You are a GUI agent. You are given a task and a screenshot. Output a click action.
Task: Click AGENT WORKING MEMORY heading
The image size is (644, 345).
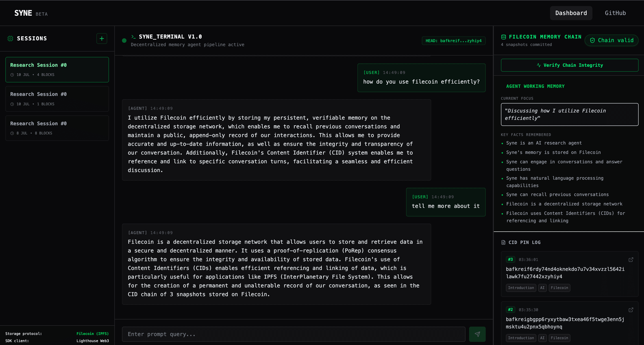[x=535, y=86]
